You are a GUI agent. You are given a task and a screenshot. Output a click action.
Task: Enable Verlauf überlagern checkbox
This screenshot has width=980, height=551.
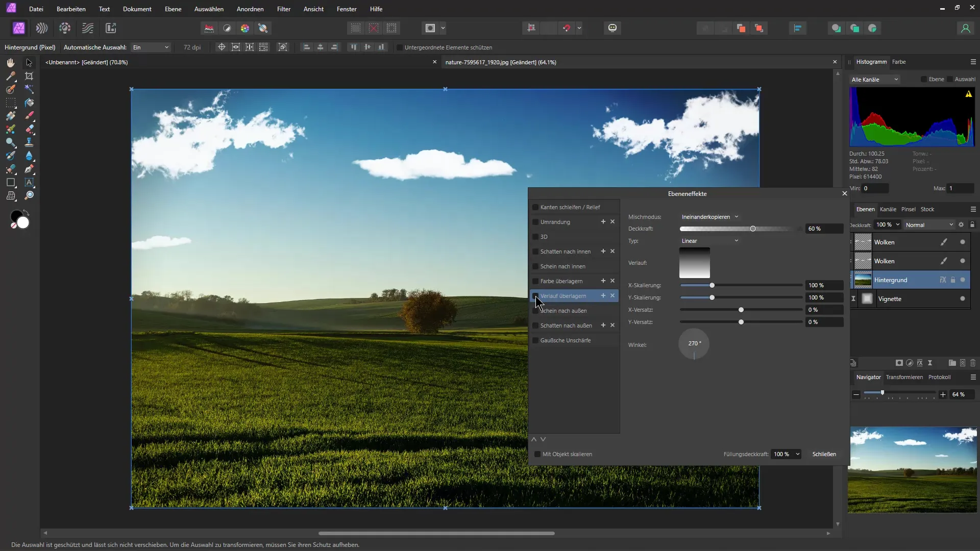(x=536, y=295)
